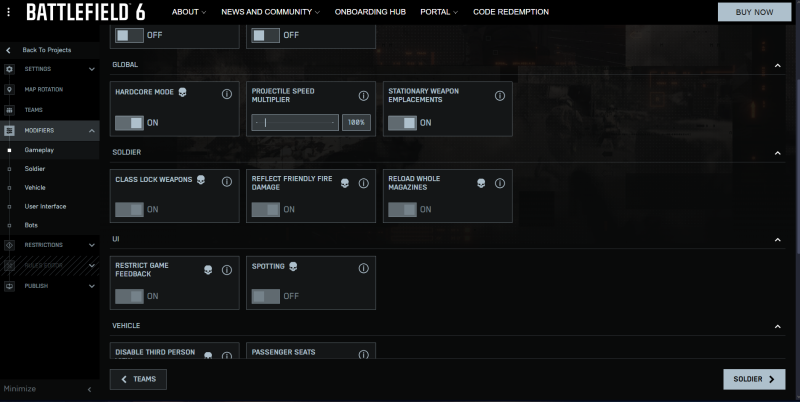800x402 pixels.
Task: Click the Teams icon in sidebar
Action: pyautogui.click(x=9, y=110)
